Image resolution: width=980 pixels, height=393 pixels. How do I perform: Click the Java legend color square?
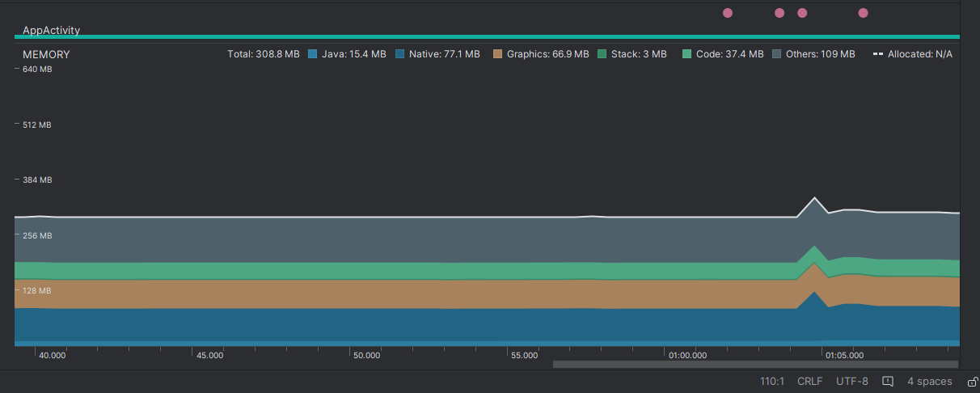(313, 54)
